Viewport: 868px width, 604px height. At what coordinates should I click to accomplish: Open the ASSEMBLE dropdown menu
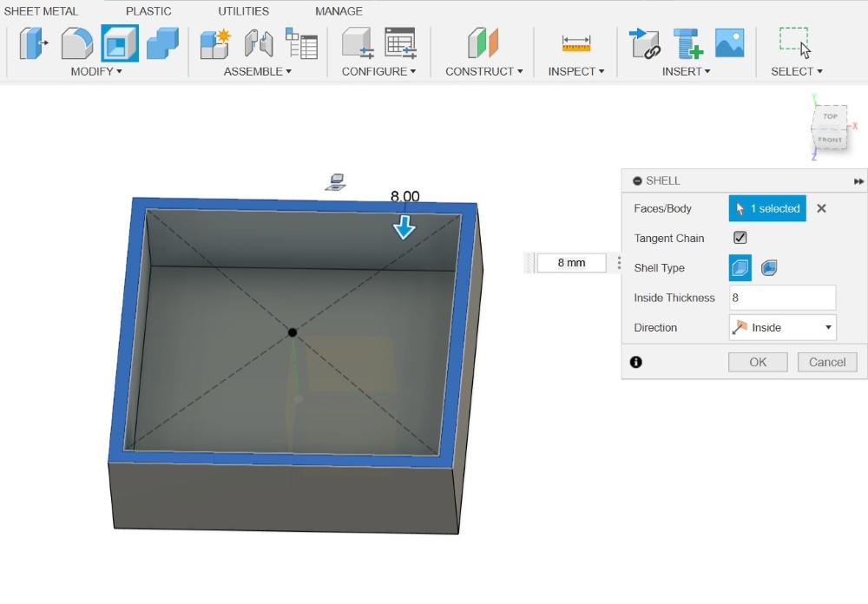pyautogui.click(x=258, y=71)
